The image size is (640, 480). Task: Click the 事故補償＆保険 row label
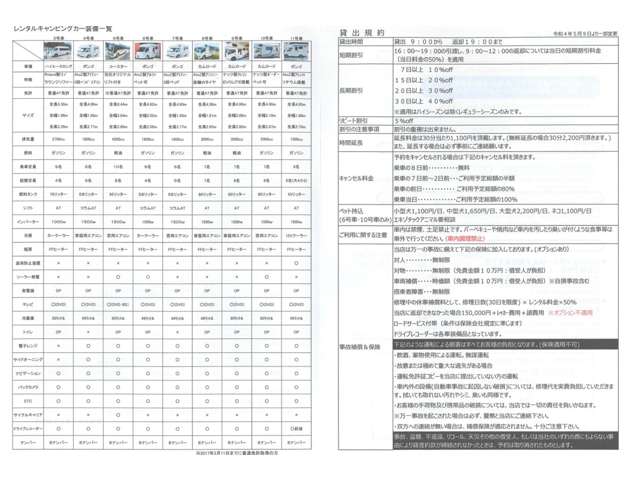click(x=360, y=347)
